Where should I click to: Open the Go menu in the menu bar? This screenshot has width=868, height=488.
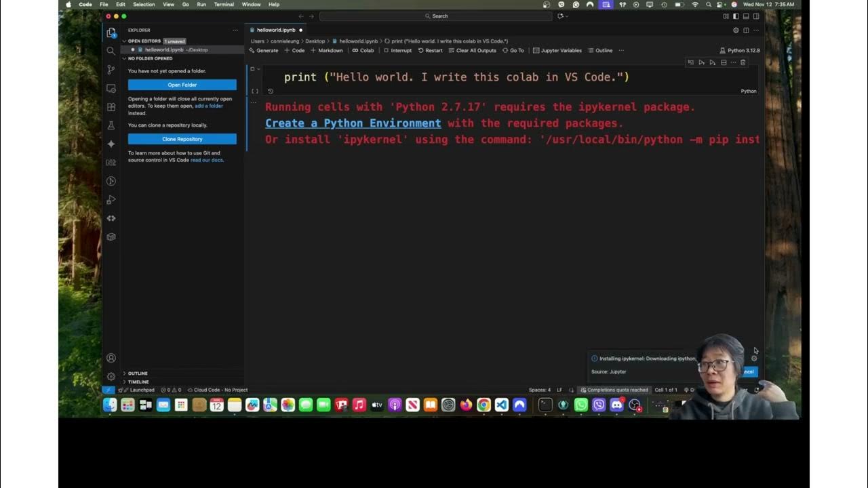point(186,4)
